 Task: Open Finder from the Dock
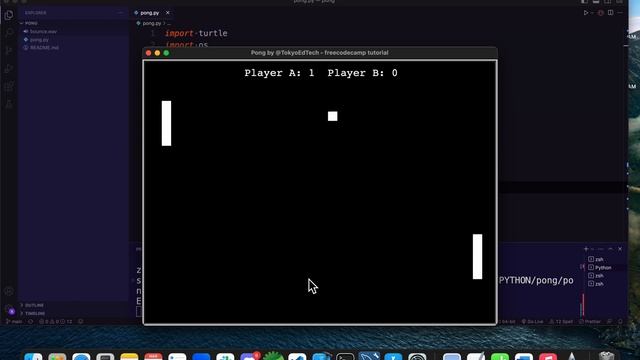pyautogui.click(x=33, y=356)
